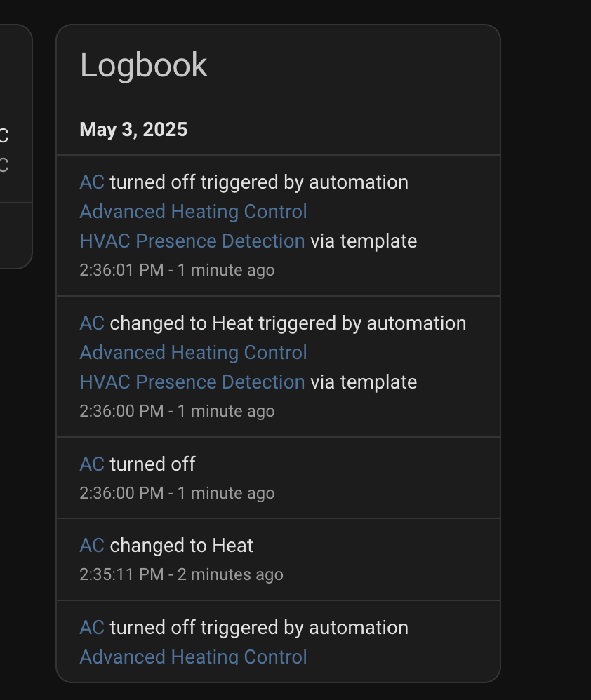Image resolution: width=591 pixels, height=700 pixels.
Task: Open Advanced Heating Control in the cut-off entry
Action: (193, 657)
